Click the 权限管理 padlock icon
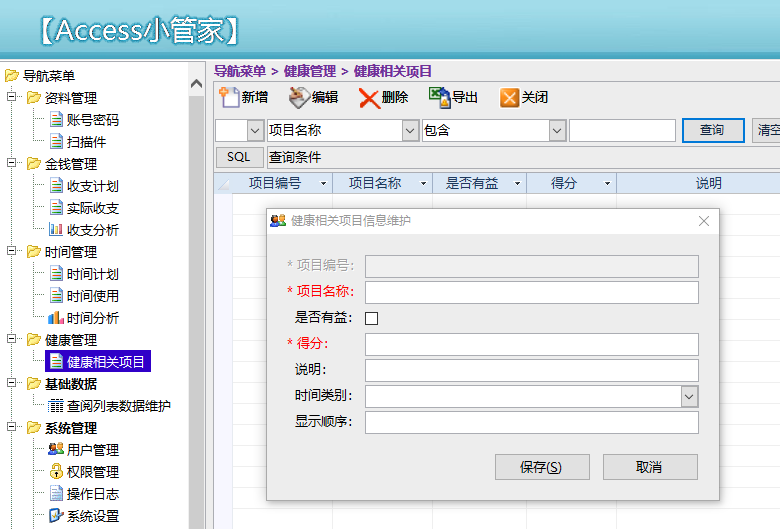The width and height of the screenshot is (780, 529). point(56,471)
